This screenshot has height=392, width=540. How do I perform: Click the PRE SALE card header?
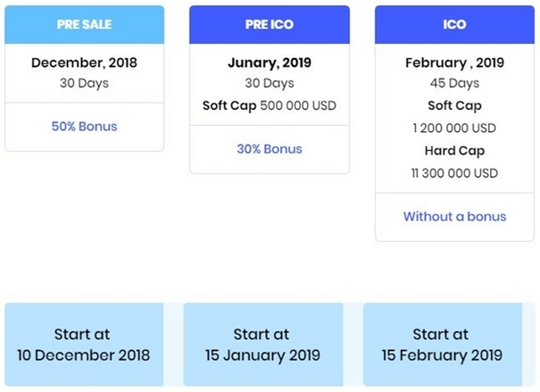tap(84, 25)
